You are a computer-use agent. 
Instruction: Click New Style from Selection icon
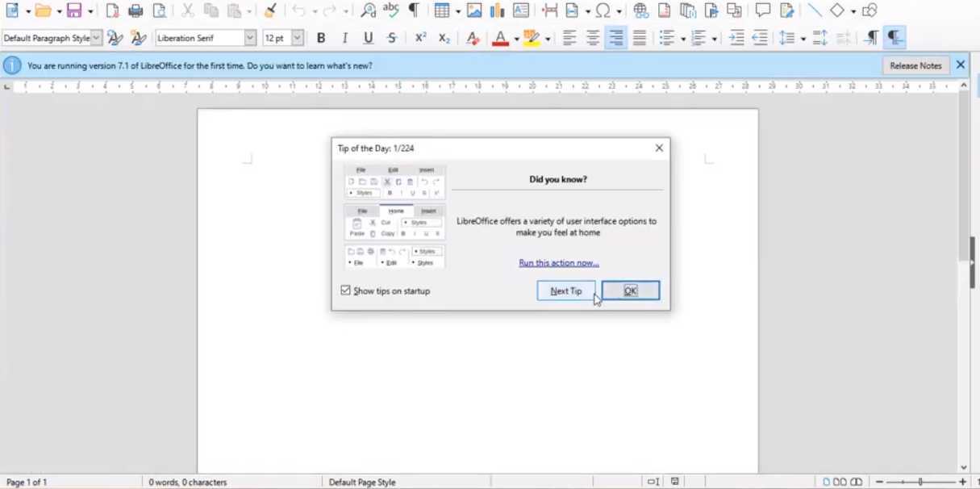click(139, 38)
